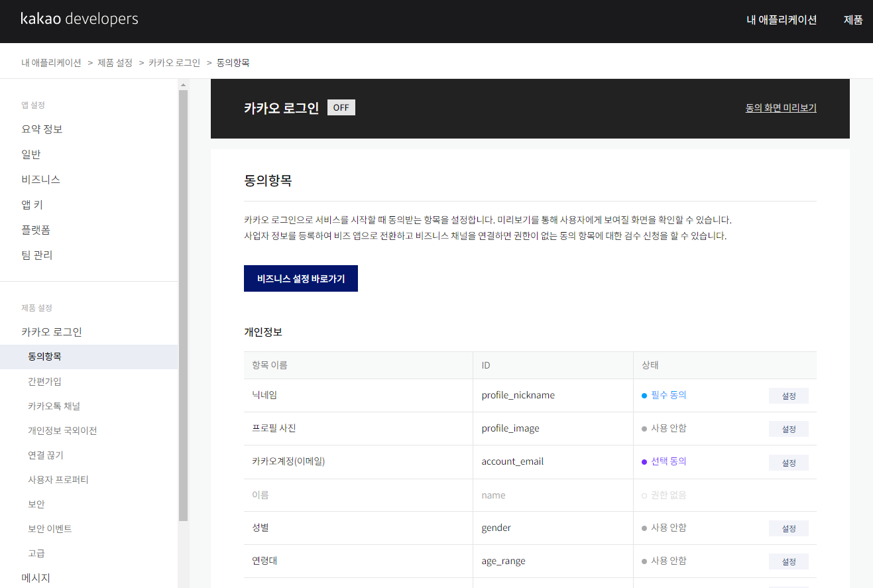The height and width of the screenshot is (588, 873).
Task: Select 카카오 로그인 in sidebar
Action: click(x=52, y=332)
